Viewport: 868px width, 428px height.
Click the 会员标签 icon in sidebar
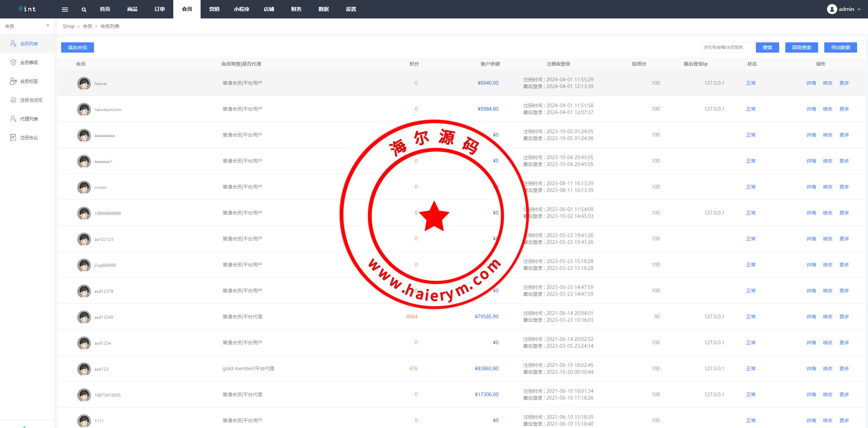(13, 81)
